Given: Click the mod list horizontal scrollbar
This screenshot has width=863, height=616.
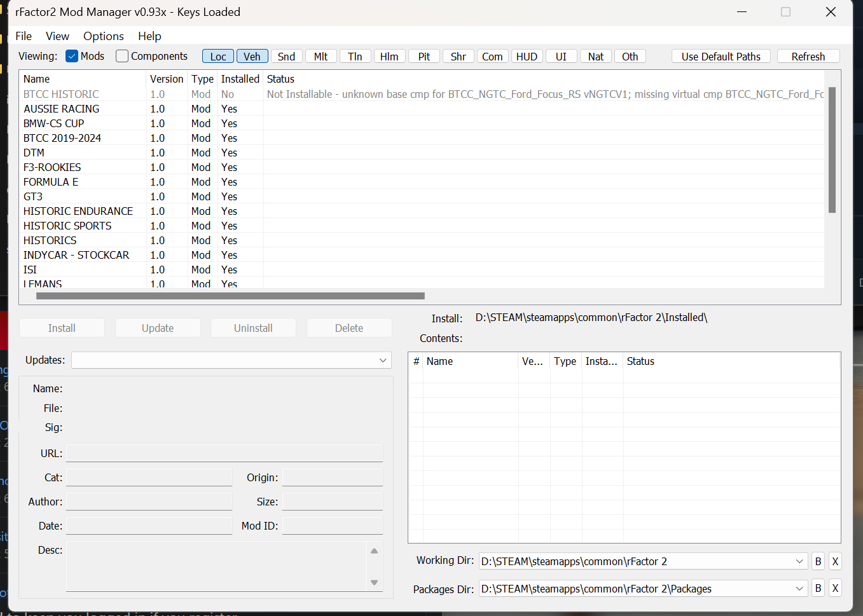Looking at the screenshot, I should pos(230,296).
